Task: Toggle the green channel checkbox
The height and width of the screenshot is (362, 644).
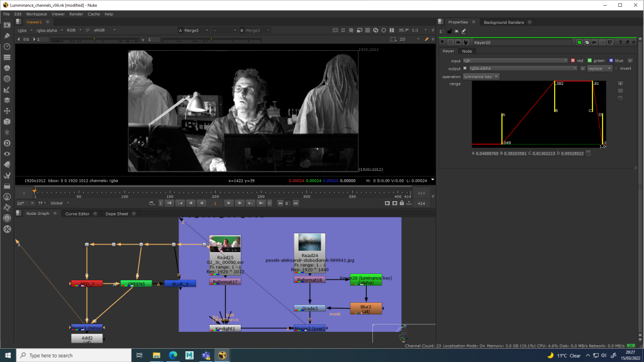Action: 589,60
